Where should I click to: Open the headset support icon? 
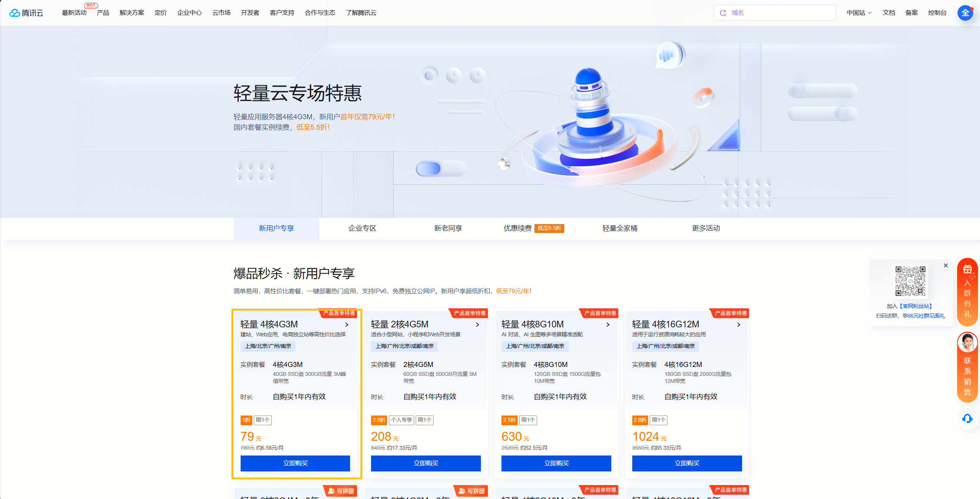coord(967,418)
